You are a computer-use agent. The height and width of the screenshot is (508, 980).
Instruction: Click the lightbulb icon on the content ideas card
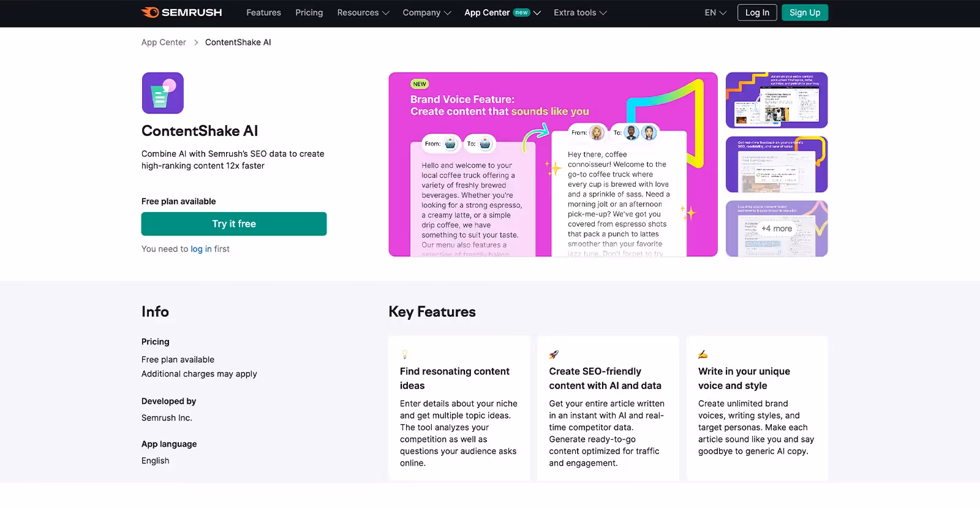404,354
